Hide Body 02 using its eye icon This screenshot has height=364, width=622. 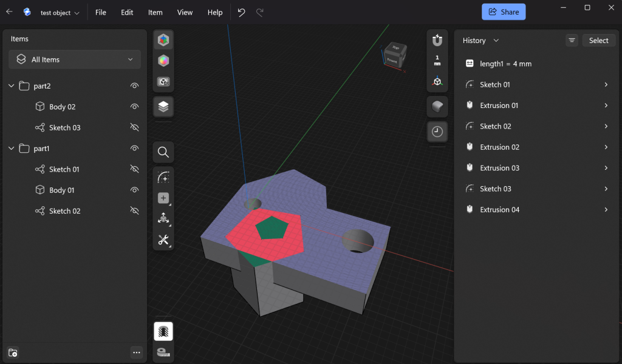click(x=135, y=107)
